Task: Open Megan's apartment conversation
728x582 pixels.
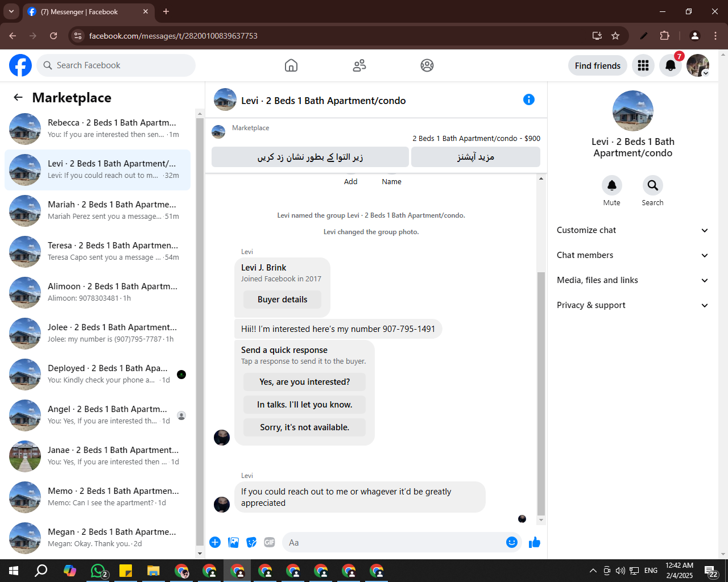Action: pyautogui.click(x=98, y=538)
